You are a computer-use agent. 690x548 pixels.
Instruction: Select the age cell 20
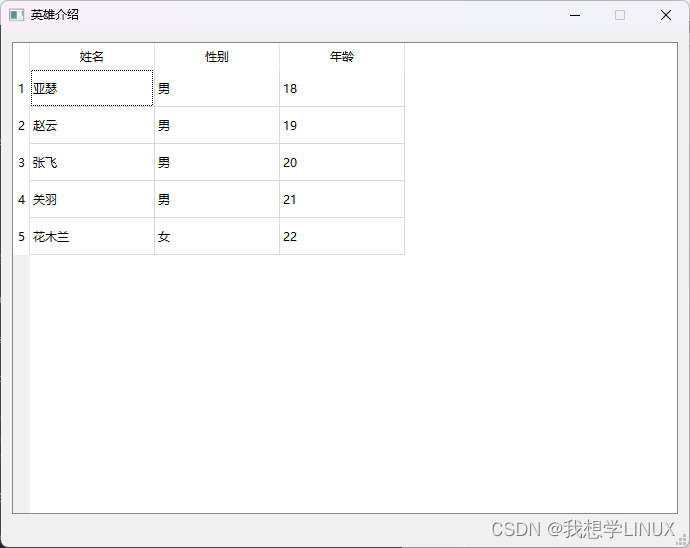[342, 162]
